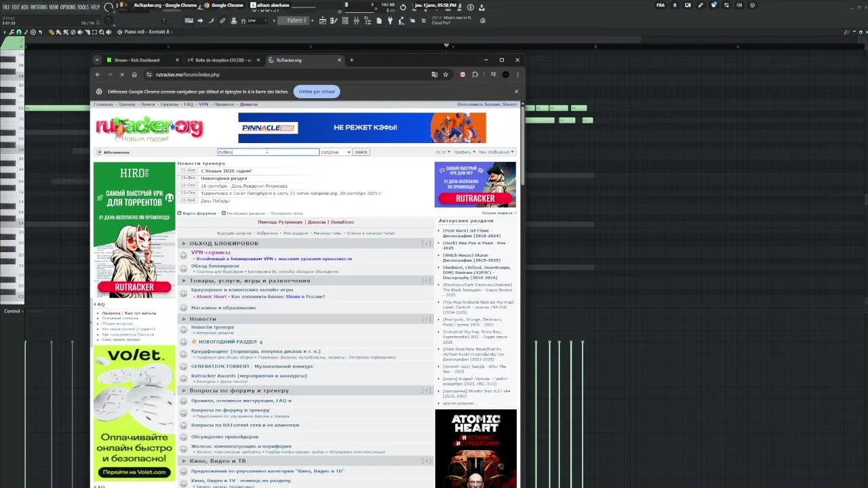
Task: Open the 'VPN-сервисы' forum link
Action: click(x=210, y=252)
